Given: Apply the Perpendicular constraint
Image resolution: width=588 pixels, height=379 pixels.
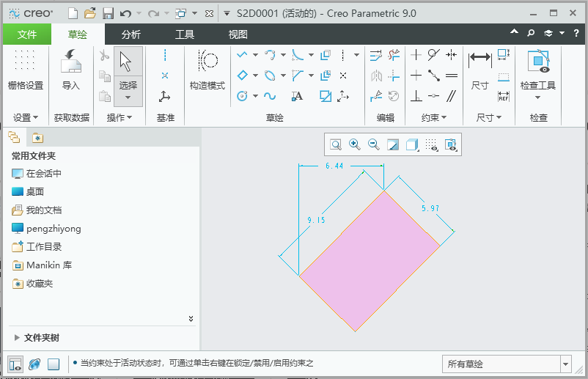Looking at the screenshot, I should (x=416, y=96).
